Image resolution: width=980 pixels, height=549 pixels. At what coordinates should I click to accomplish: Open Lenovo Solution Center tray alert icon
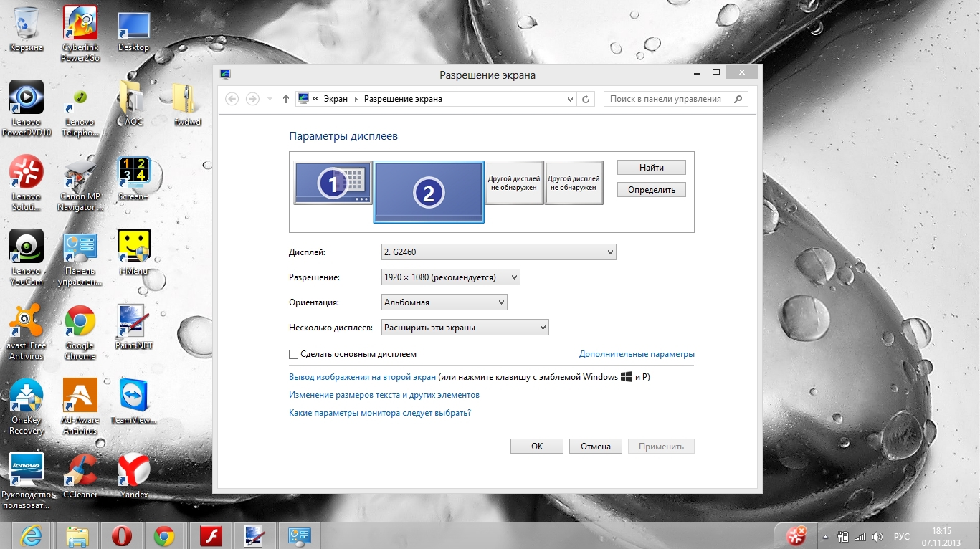tap(796, 535)
